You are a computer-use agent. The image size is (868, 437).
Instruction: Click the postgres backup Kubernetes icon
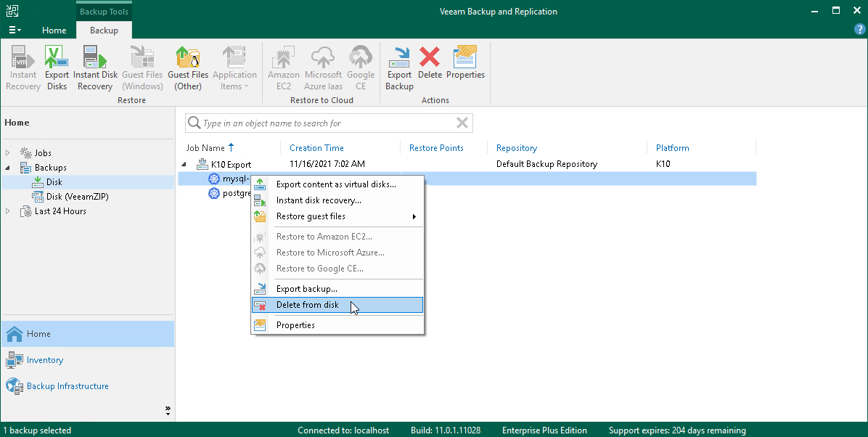(213, 193)
